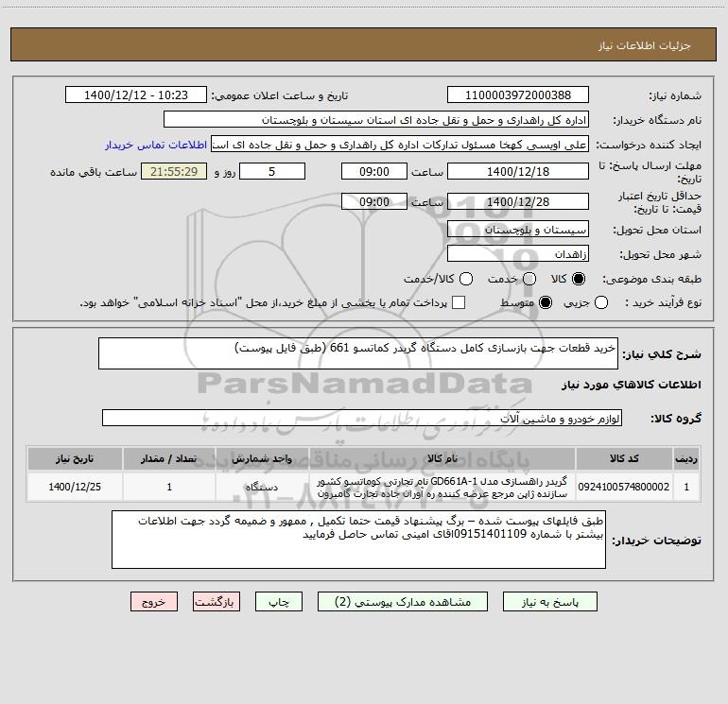Click the شماره نیاز number field
The width and height of the screenshot is (728, 704).
coord(518,94)
